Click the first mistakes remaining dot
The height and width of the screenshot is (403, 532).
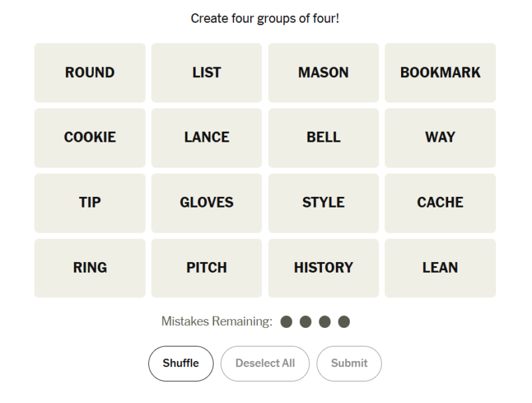(x=287, y=322)
